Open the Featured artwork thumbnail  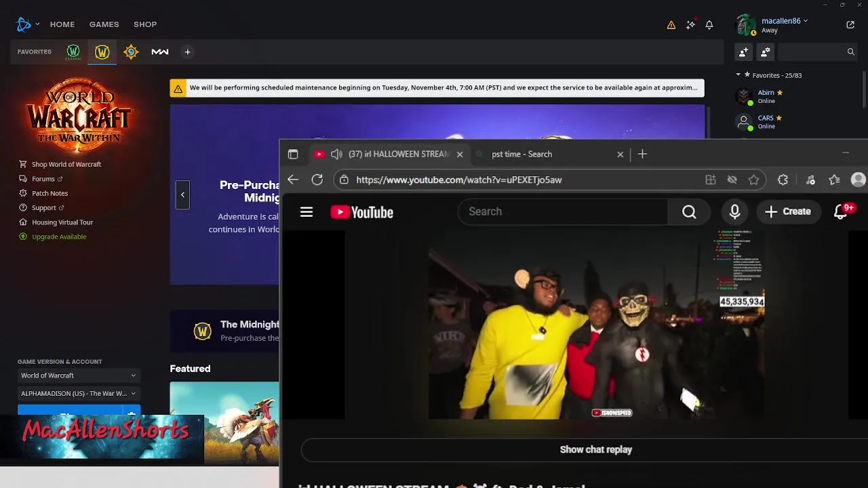point(224,423)
